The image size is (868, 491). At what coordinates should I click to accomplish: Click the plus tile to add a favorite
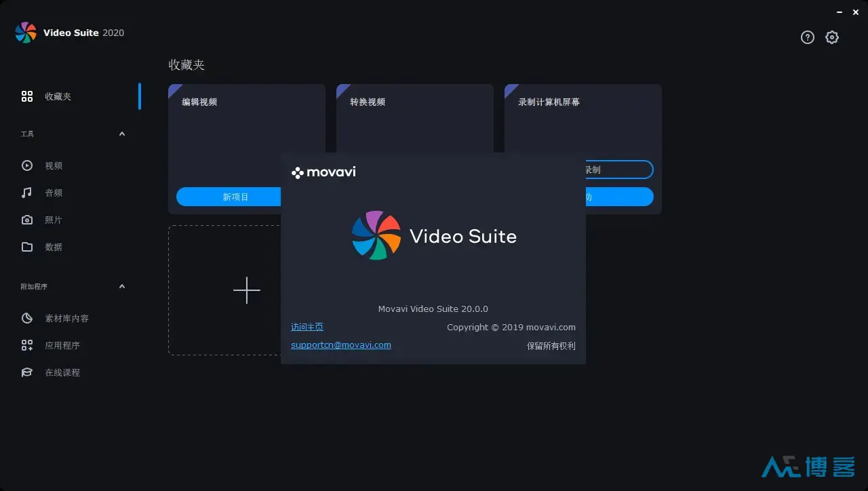click(246, 290)
